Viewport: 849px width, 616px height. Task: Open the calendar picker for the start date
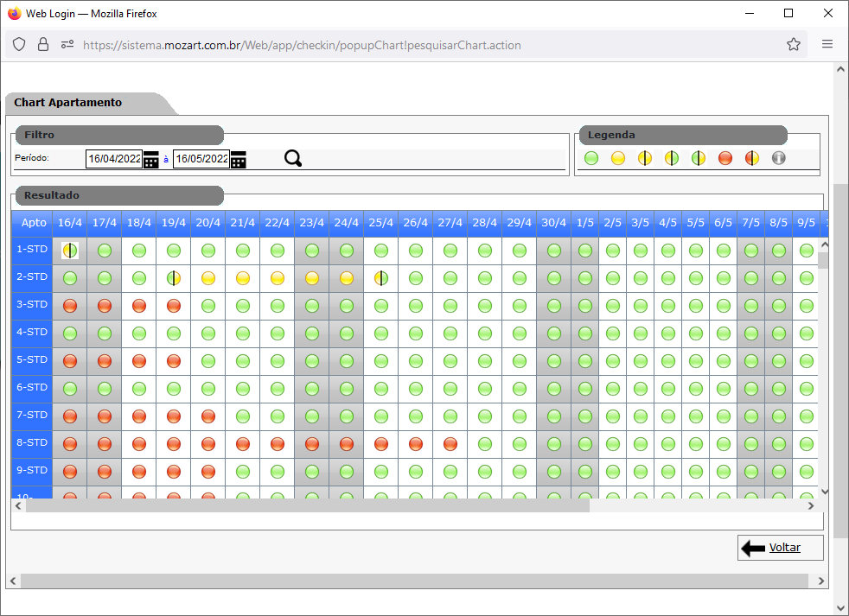(150, 159)
